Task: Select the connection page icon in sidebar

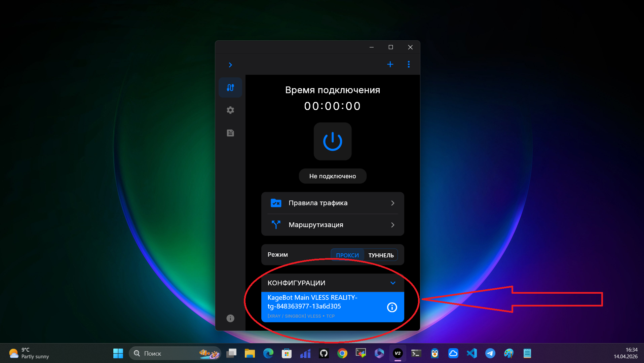Action: [230, 87]
